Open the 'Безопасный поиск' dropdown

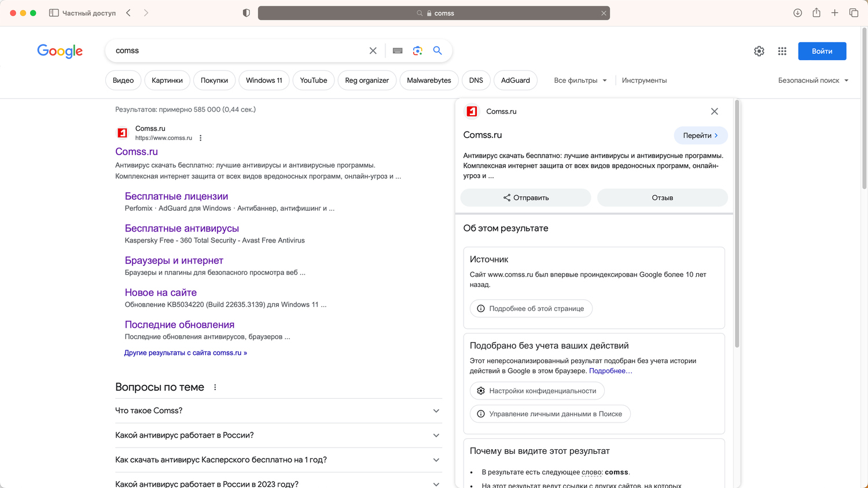point(813,80)
